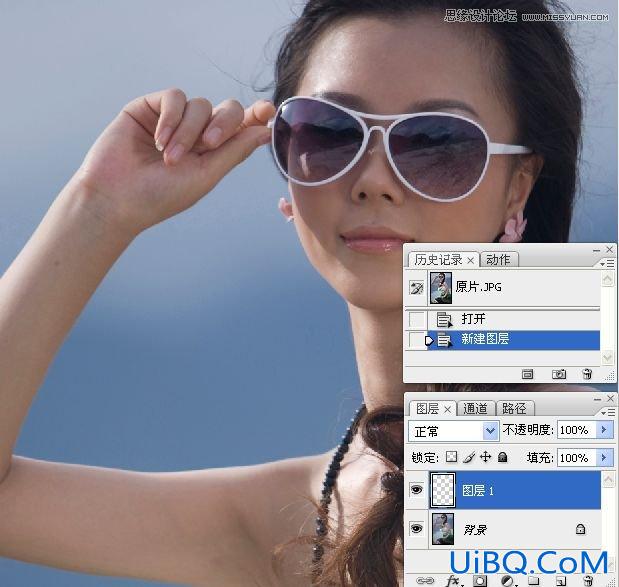Lock image pixels brush icon

[469, 457]
